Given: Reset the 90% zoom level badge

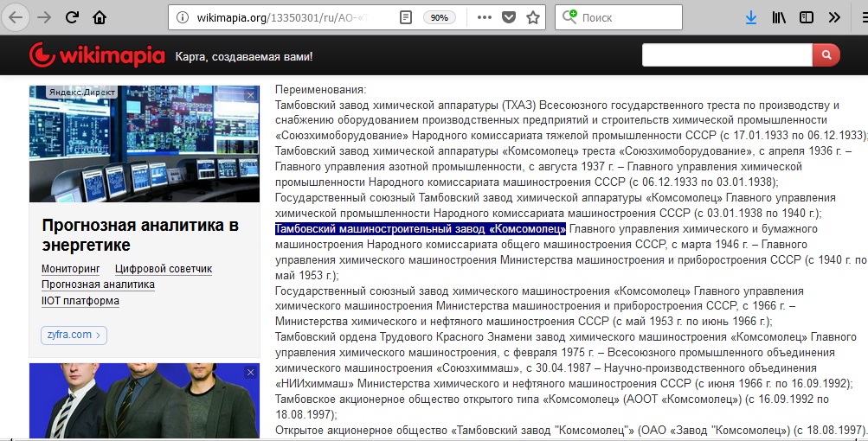Looking at the screenshot, I should coord(440,17).
